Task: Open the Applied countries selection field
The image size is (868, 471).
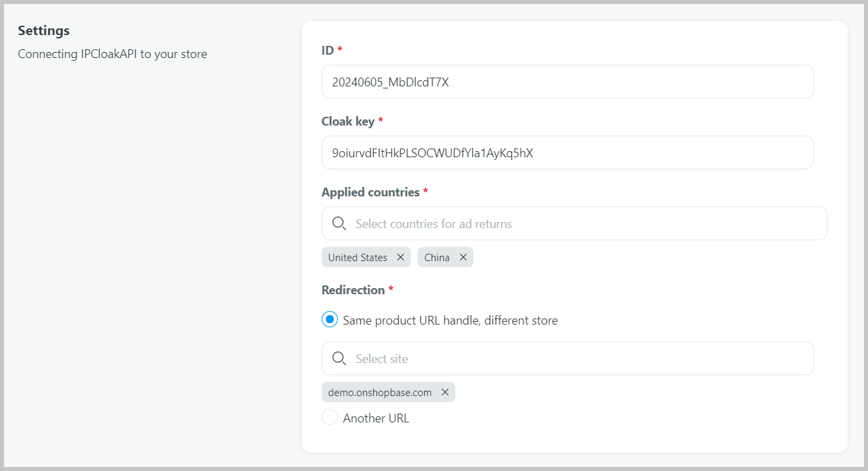Action: [x=587, y=223]
